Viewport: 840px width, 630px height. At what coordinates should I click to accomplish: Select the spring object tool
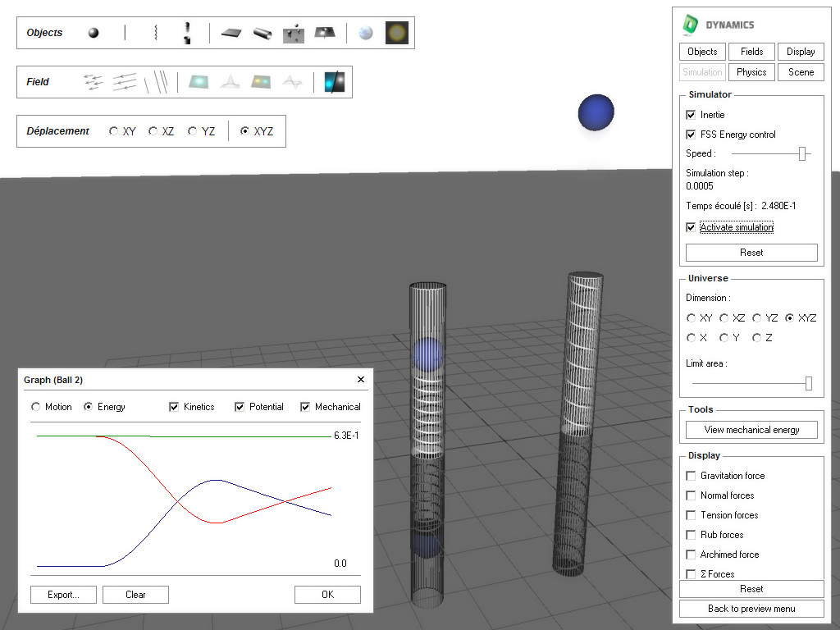[155, 33]
